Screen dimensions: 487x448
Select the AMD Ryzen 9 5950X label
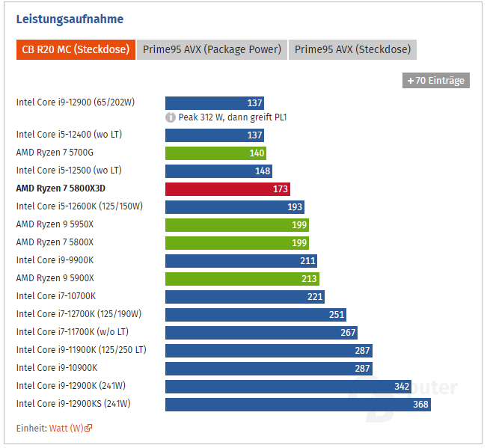(55, 224)
